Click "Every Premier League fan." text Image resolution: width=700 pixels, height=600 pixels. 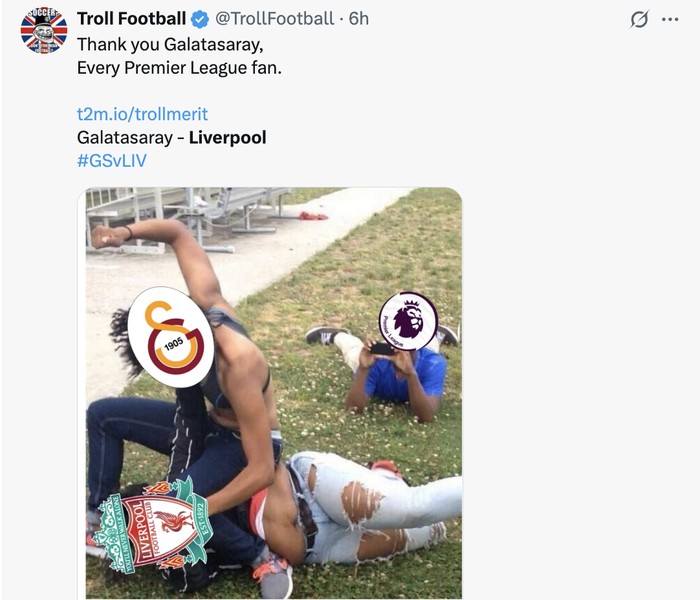(180, 68)
